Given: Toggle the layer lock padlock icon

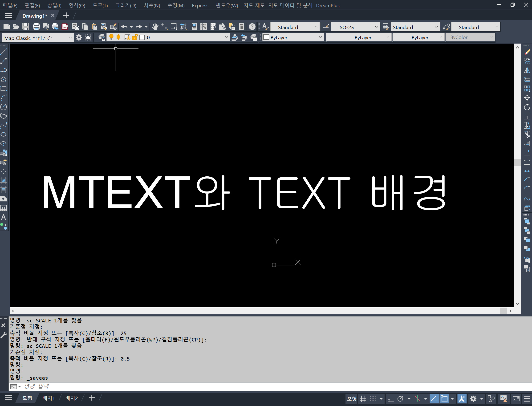Looking at the screenshot, I should (135, 37).
